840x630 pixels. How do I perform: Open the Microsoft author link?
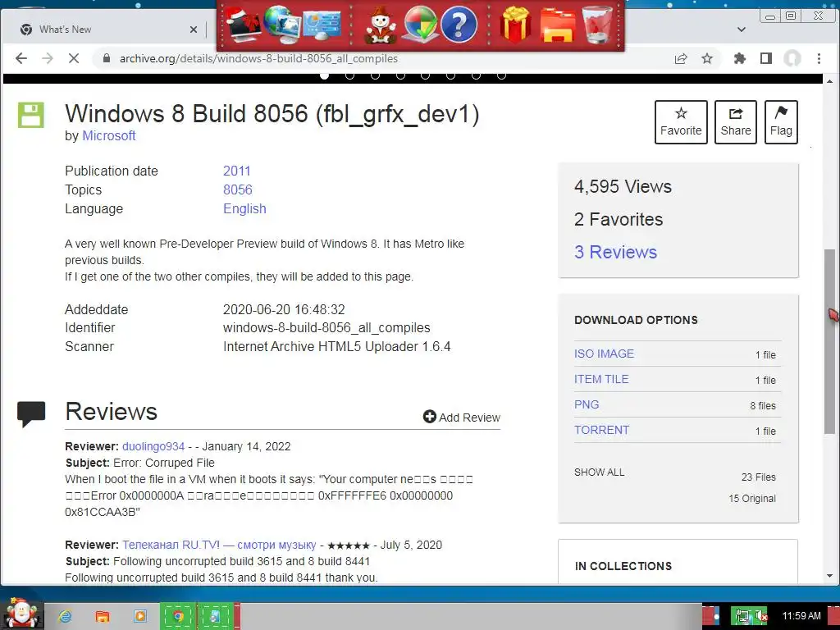point(109,135)
